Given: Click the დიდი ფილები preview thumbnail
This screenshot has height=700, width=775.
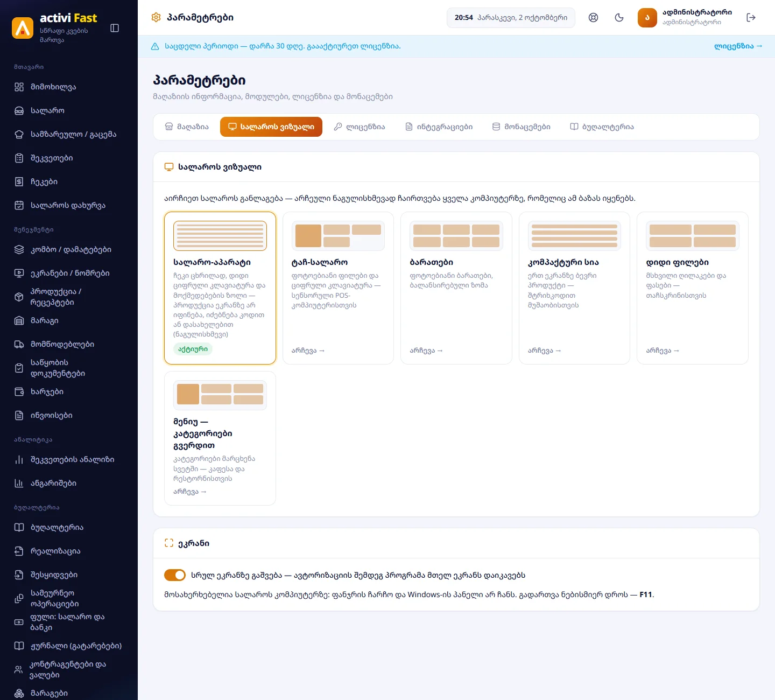Looking at the screenshot, I should pos(693,236).
